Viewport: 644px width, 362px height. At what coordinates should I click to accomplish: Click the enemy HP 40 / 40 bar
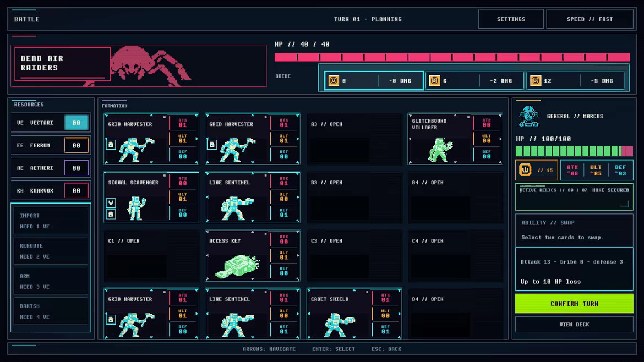tap(452, 57)
